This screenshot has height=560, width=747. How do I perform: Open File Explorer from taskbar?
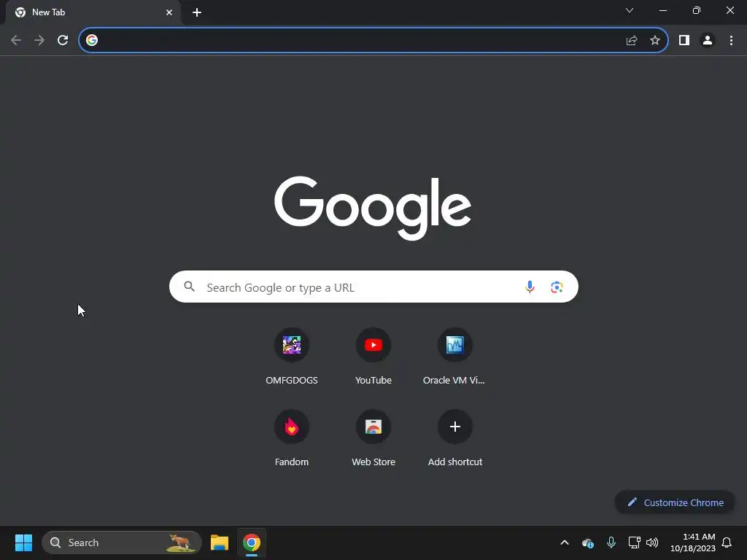coord(220,542)
